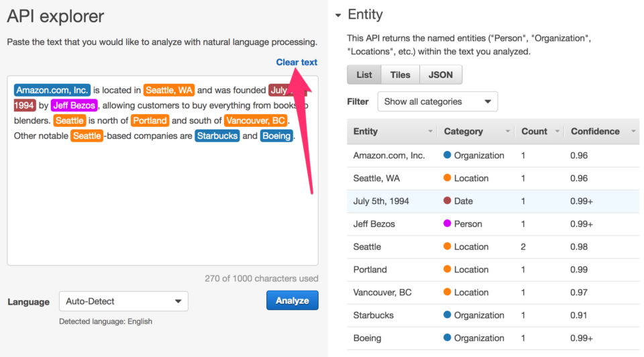
Task: Click the 0.98 confidence value
Action: click(579, 247)
